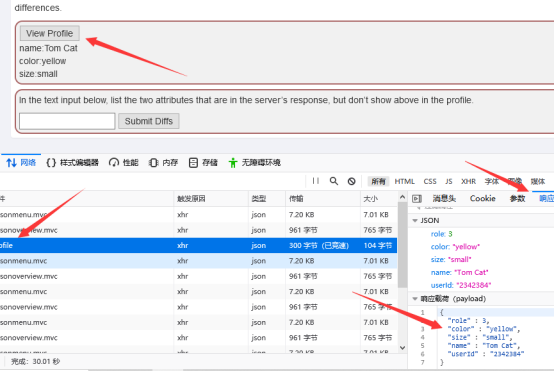
Task: Click the userId: "2342384" JSON entry
Action: pyautogui.click(x=461, y=285)
